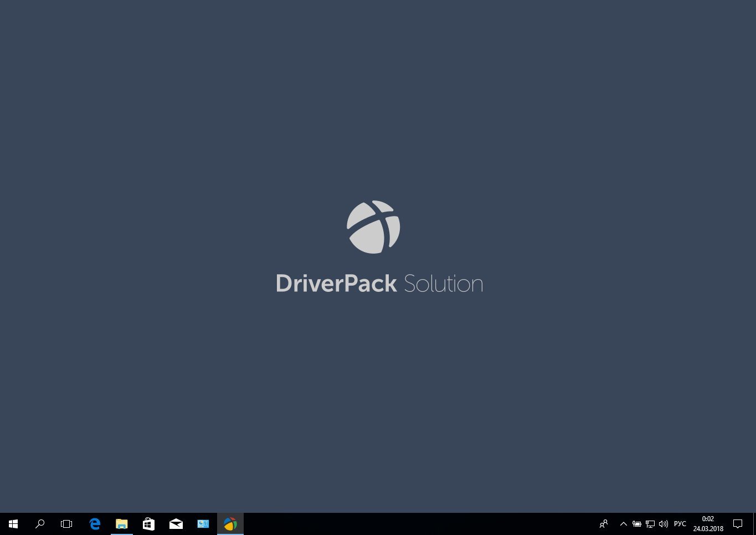Image resolution: width=756 pixels, height=535 pixels.
Task: Open network status tray icon
Action: pyautogui.click(x=650, y=524)
